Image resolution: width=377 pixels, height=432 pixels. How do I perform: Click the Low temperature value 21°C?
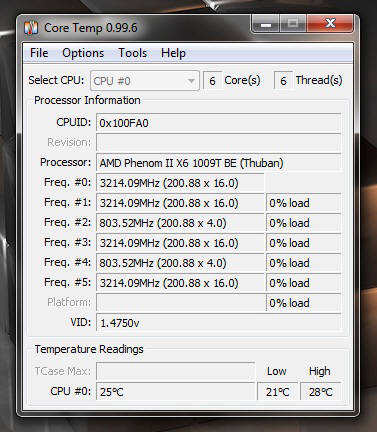pyautogui.click(x=277, y=392)
